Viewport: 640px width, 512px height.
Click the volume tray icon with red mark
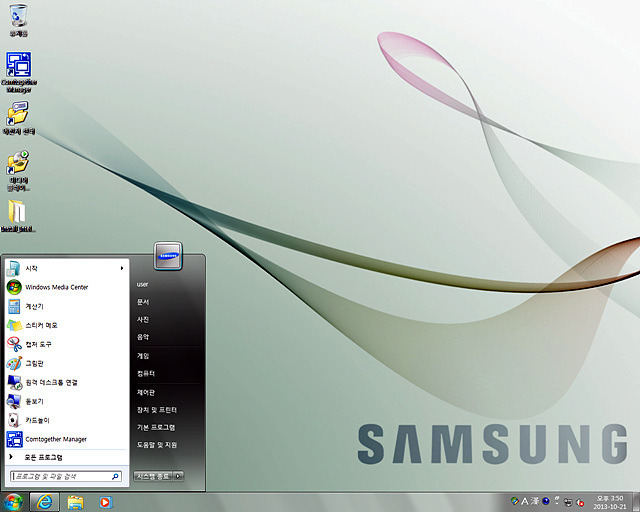[x=580, y=502]
